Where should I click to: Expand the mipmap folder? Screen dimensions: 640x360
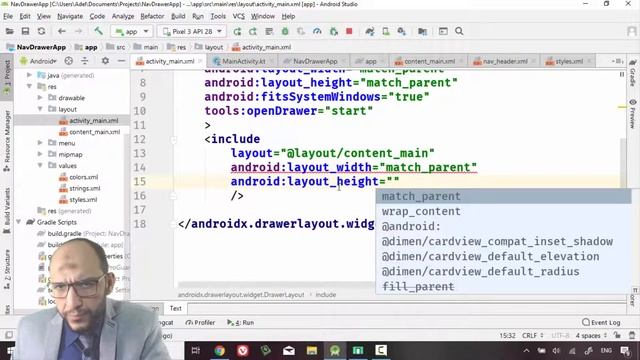pyautogui.click(x=40, y=154)
